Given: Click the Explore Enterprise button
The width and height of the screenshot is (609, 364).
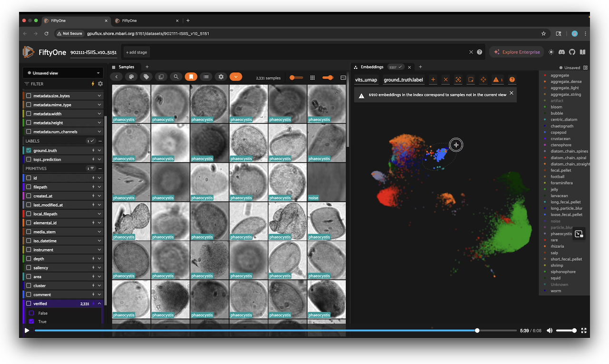Looking at the screenshot, I should (x=517, y=52).
